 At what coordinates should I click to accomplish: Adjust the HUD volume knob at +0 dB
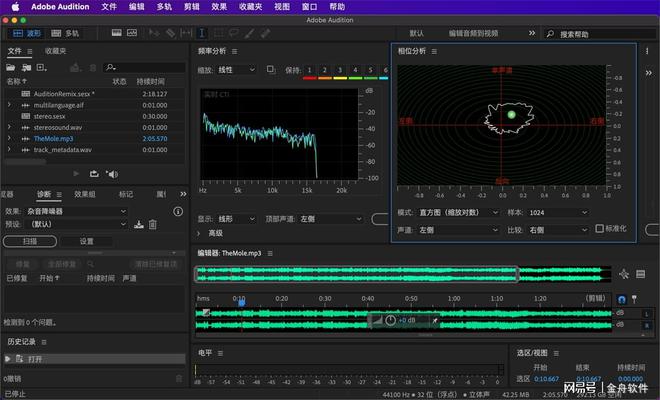(x=391, y=320)
